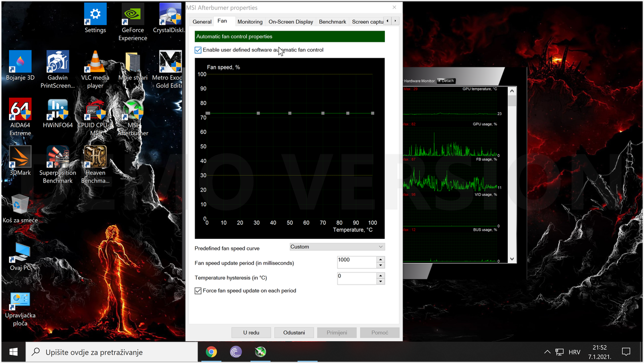Decrease temperature hysteresis value
The width and height of the screenshot is (644, 363).
381,282
